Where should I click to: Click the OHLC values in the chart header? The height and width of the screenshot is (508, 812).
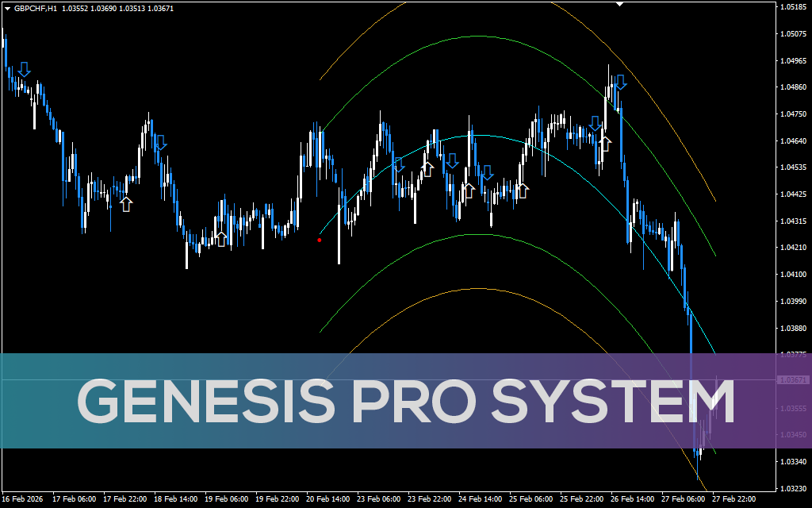pyautogui.click(x=121, y=8)
